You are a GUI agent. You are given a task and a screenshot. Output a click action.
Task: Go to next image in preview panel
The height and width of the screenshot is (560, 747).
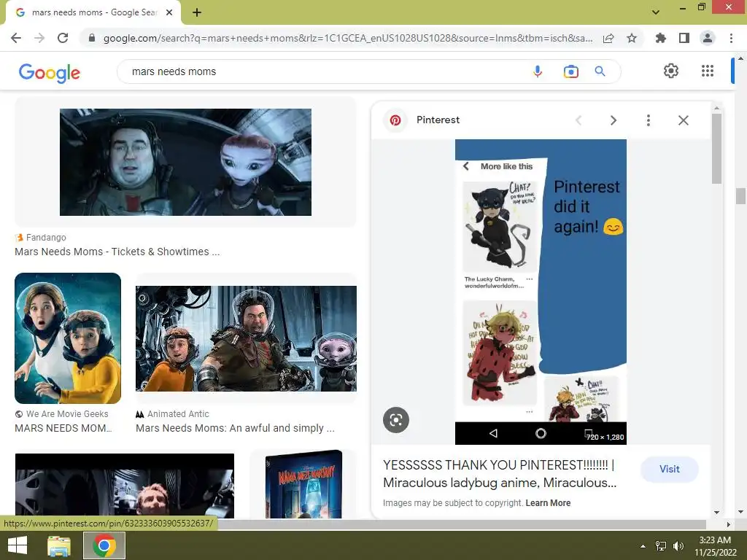(613, 120)
